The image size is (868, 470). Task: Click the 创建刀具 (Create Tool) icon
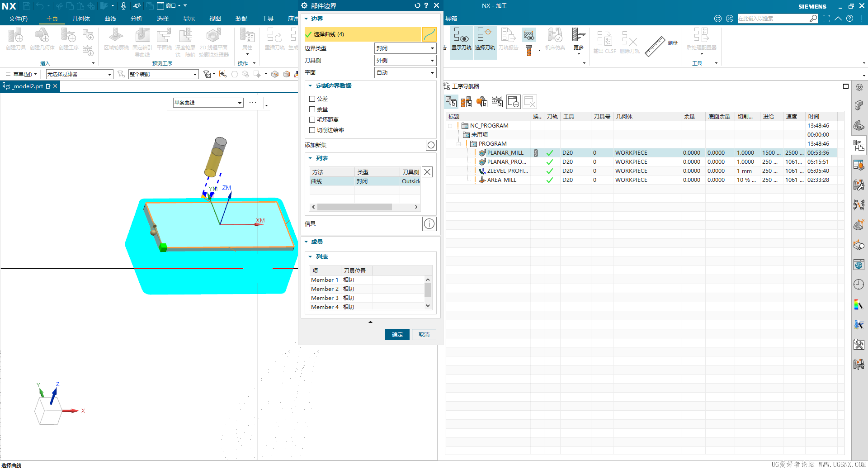[x=16, y=35]
